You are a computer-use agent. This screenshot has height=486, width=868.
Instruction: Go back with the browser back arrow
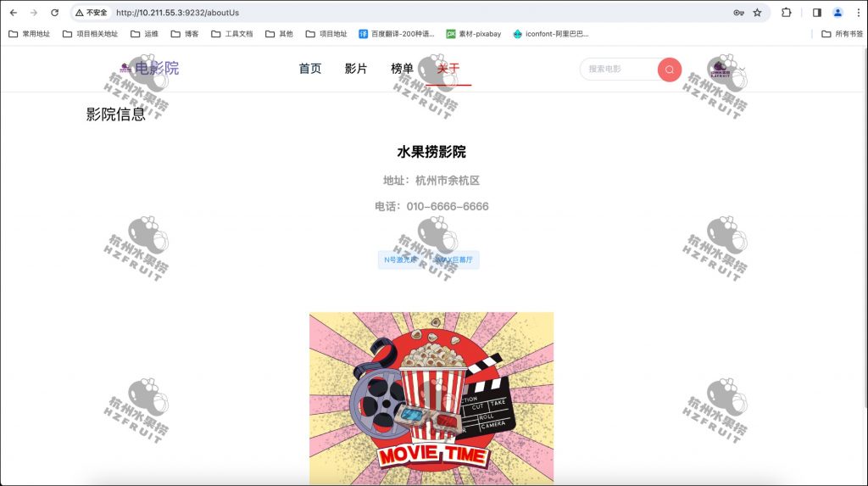[x=14, y=12]
